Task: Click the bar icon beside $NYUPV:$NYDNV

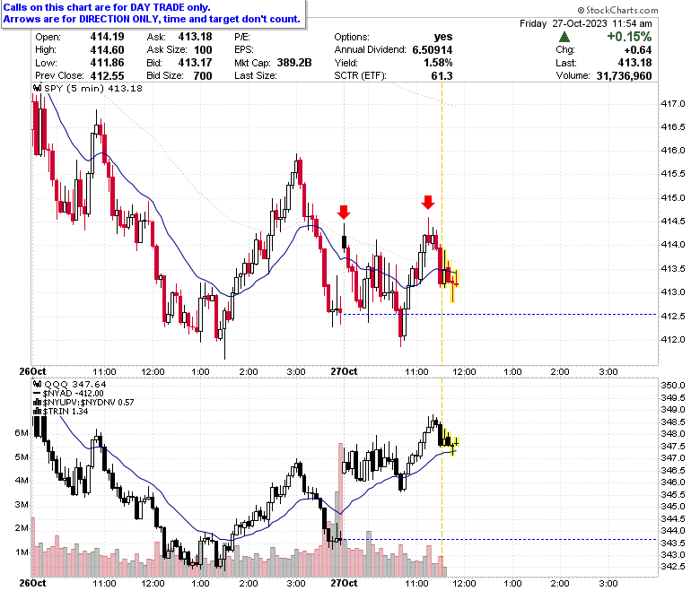Action: tap(38, 403)
